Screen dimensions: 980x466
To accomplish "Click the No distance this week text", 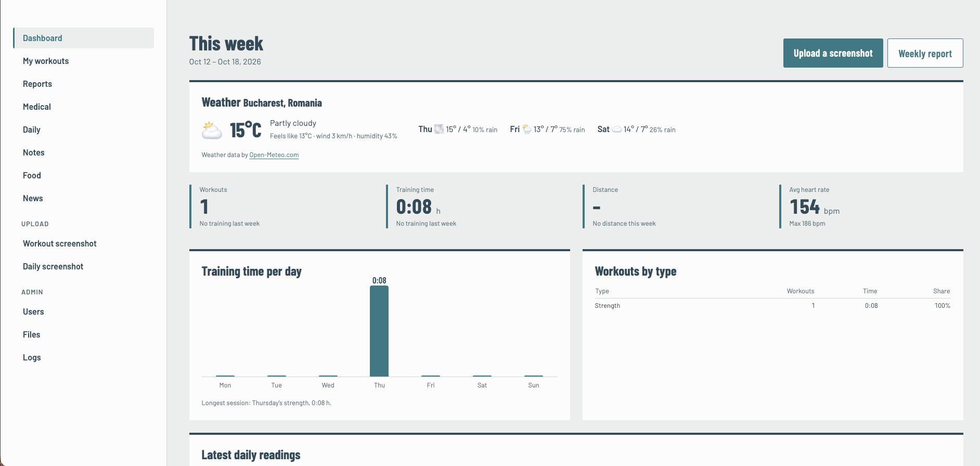I will point(624,224).
